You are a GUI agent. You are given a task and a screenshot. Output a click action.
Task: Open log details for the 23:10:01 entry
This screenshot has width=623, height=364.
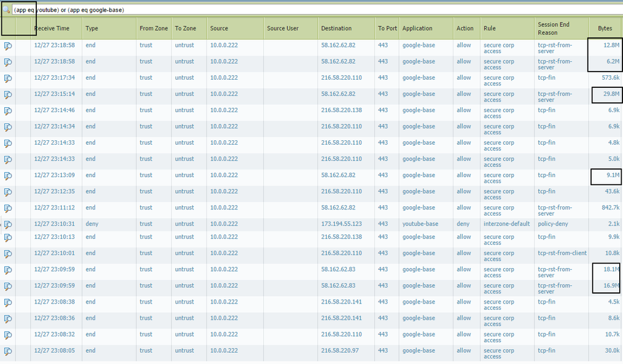click(8, 253)
